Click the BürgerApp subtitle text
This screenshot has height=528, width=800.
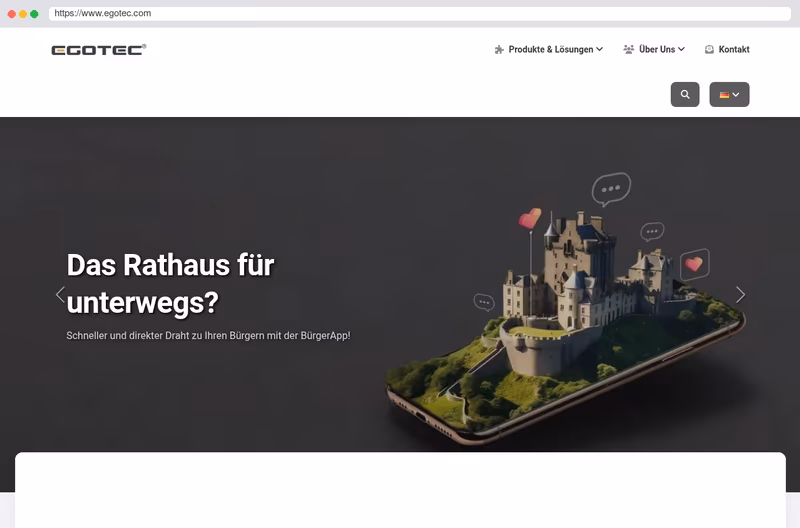pos(208,336)
